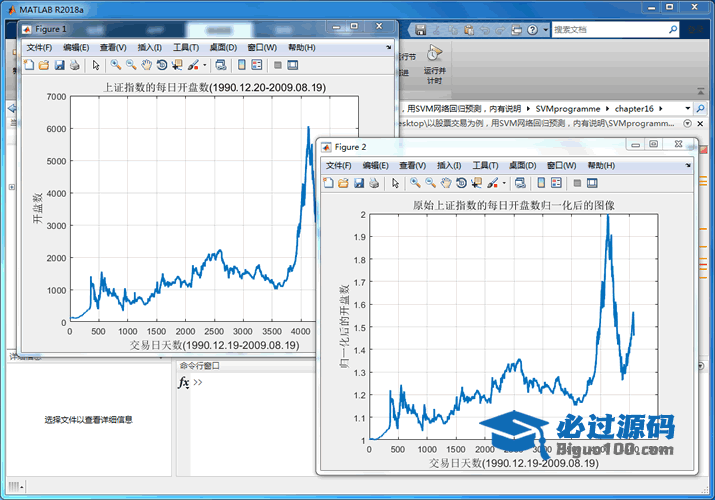The height and width of the screenshot is (500, 715).
Task: Open the 工具(T) menu in Figure 1
Action: coord(186,47)
